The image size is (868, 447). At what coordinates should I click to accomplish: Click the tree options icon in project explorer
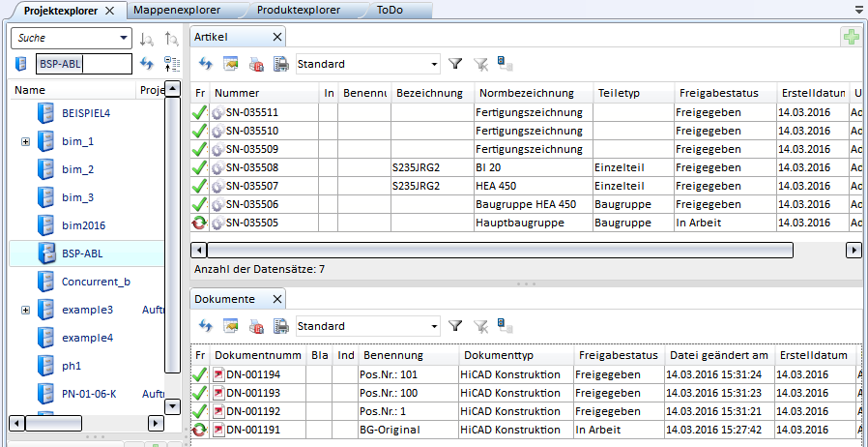point(172,64)
